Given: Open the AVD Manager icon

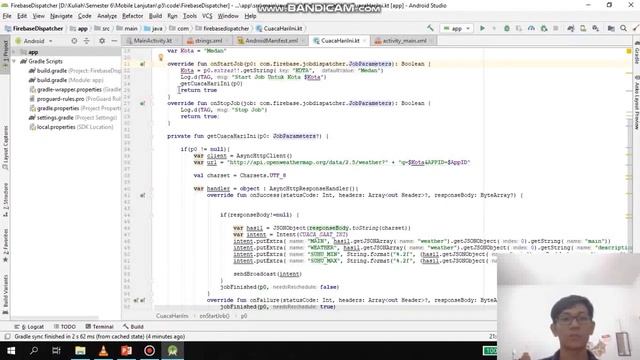Looking at the screenshot, I should [583, 28].
